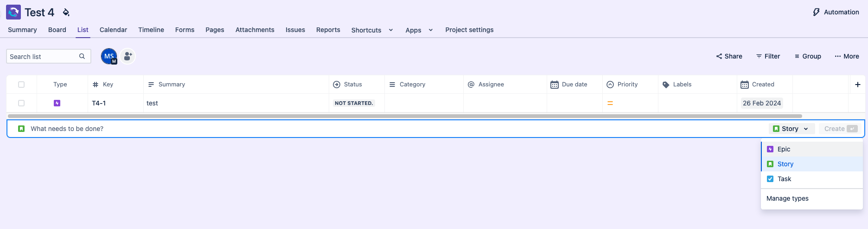Open the More menu

(x=847, y=56)
